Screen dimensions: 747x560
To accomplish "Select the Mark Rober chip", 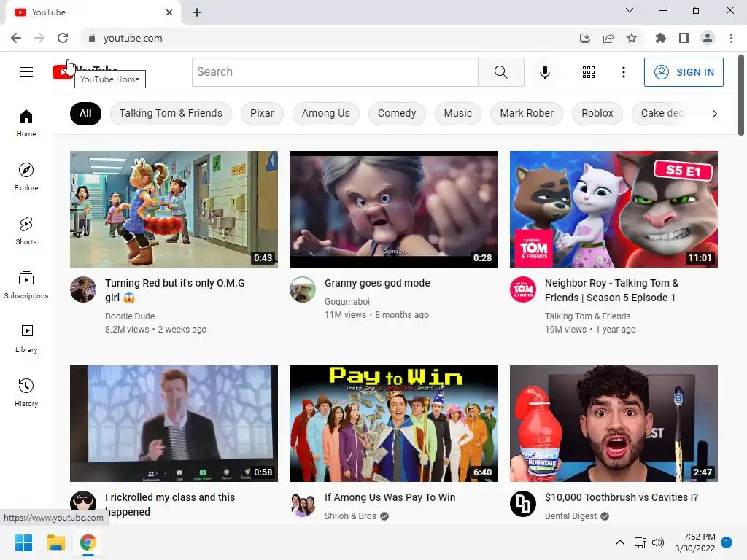I will tap(527, 113).
